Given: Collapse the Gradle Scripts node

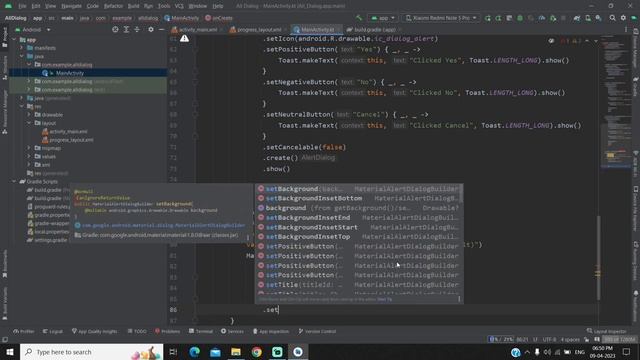Looking at the screenshot, I should (15, 181).
